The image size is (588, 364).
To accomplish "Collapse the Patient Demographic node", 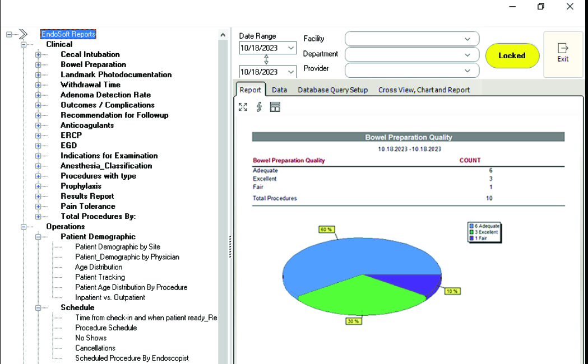I will click(38, 237).
